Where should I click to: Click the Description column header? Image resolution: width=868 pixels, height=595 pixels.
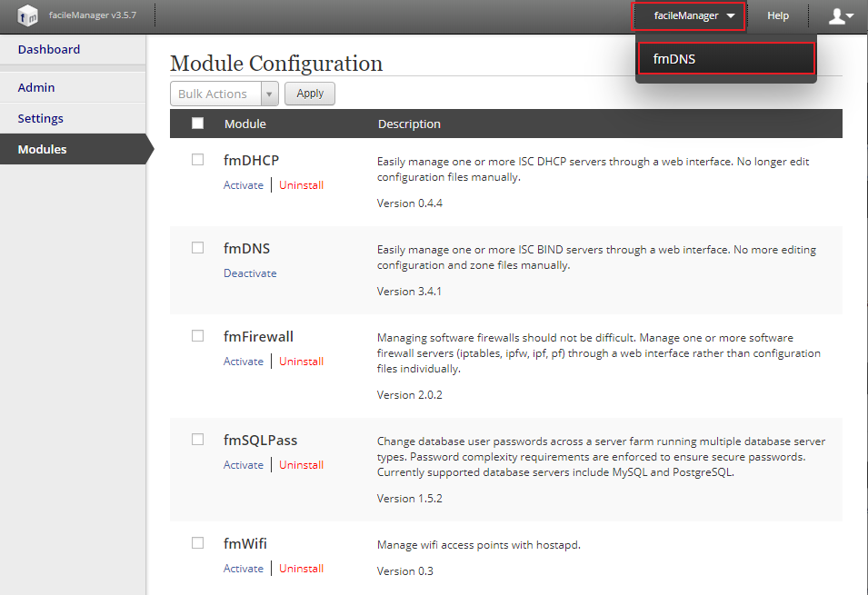409,124
